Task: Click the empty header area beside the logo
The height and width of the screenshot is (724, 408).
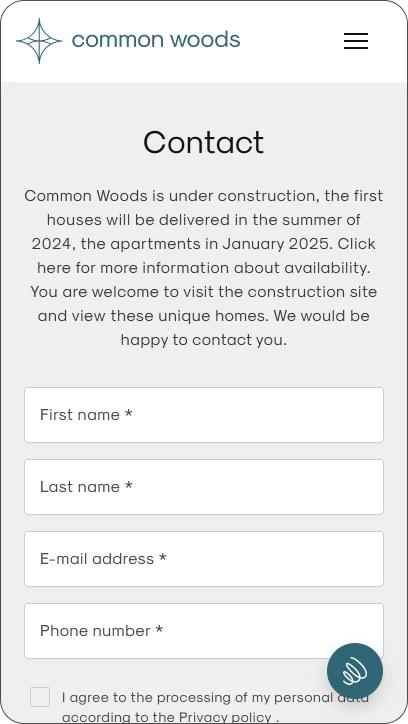Action: (x=291, y=41)
